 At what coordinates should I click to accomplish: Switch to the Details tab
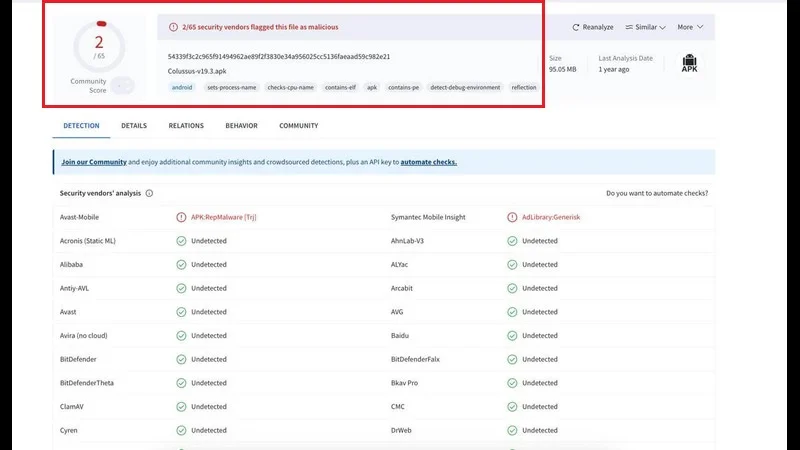pyautogui.click(x=134, y=126)
